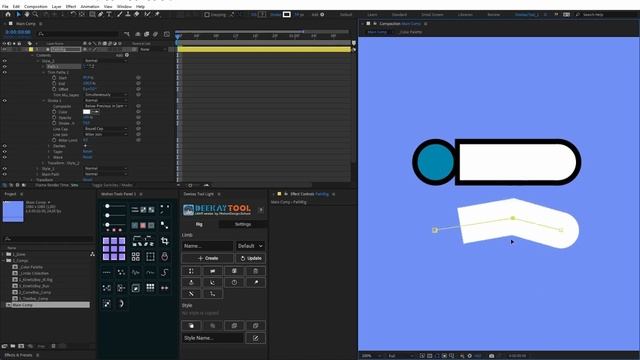The width and height of the screenshot is (640, 360).
Task: Select the Rectangle shape tool
Action: click(92, 14)
